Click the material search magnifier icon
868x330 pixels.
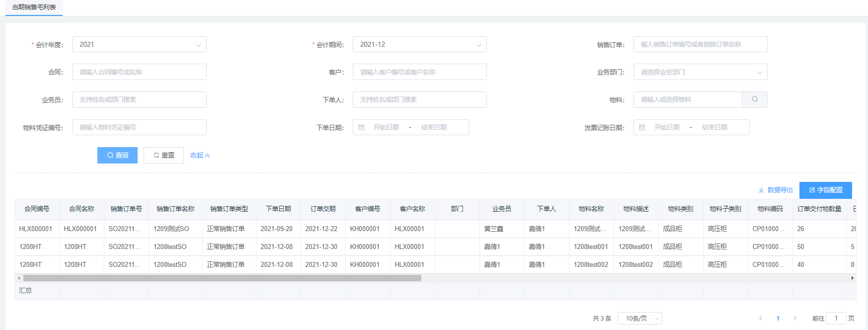754,99
